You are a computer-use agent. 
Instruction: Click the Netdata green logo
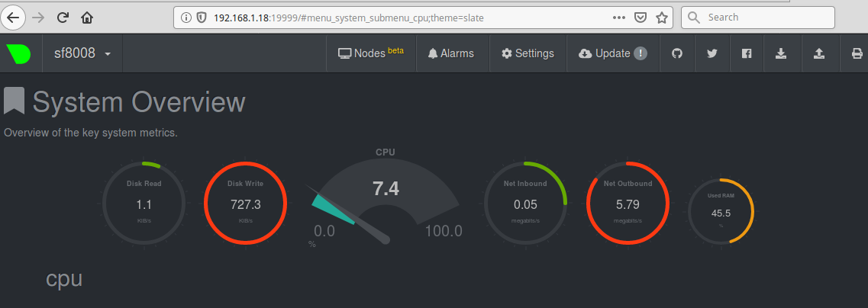point(18,54)
